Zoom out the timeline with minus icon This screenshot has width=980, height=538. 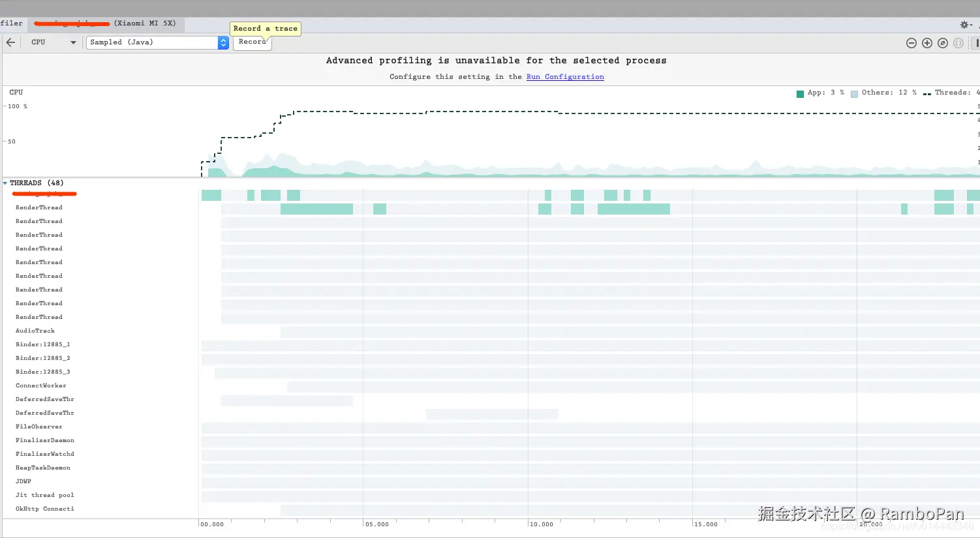coord(911,43)
